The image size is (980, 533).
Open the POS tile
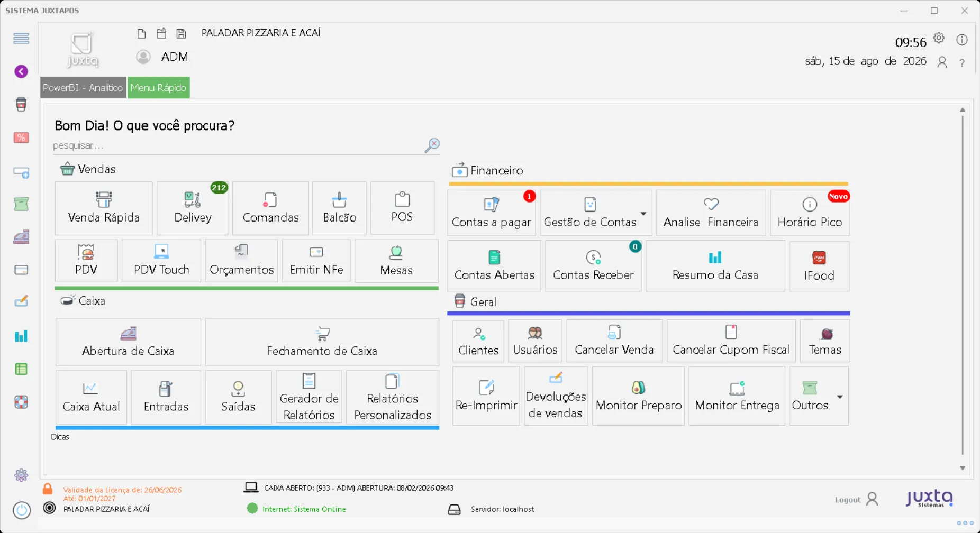[x=402, y=208]
